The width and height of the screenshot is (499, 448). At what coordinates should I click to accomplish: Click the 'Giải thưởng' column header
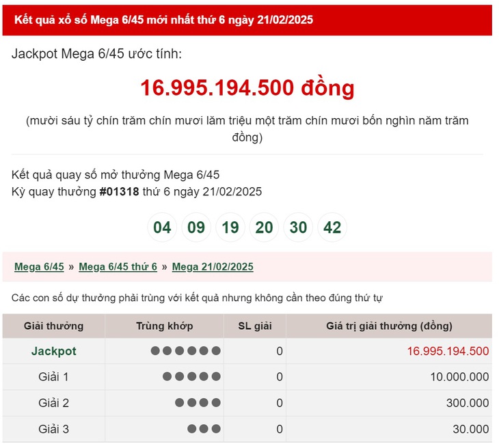click(53, 326)
